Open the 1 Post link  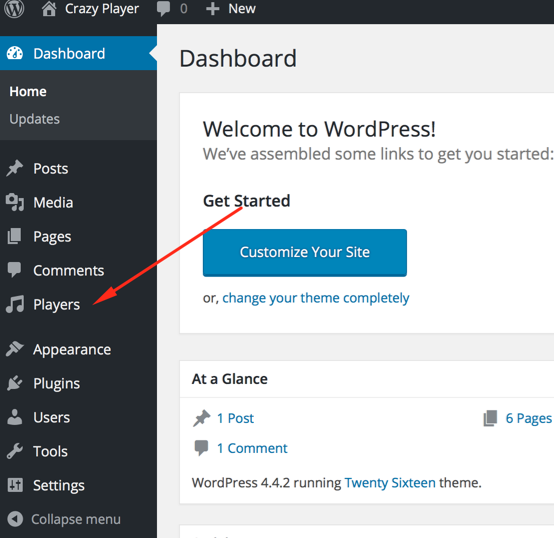pyautogui.click(x=235, y=418)
